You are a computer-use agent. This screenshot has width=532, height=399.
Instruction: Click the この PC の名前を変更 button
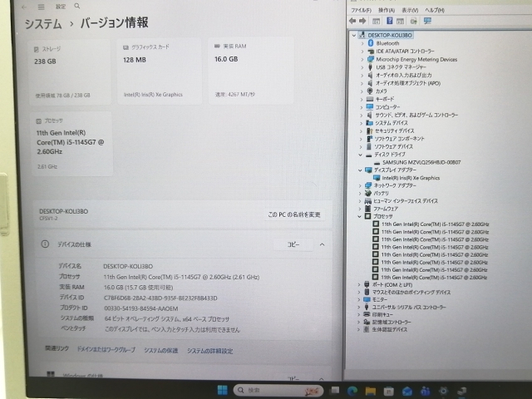point(294,214)
